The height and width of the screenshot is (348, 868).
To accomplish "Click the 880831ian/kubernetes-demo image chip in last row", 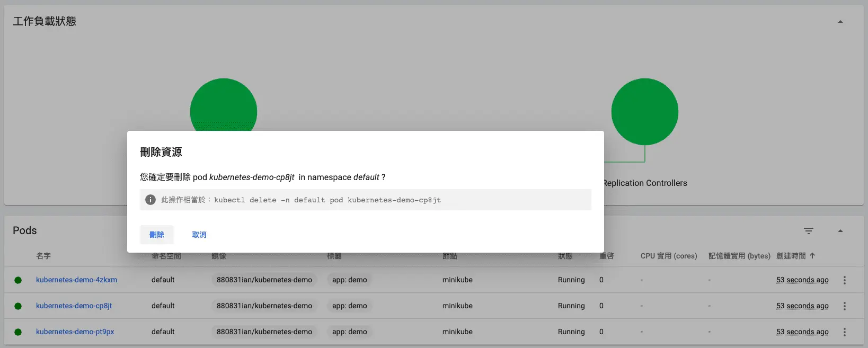I will click(264, 332).
